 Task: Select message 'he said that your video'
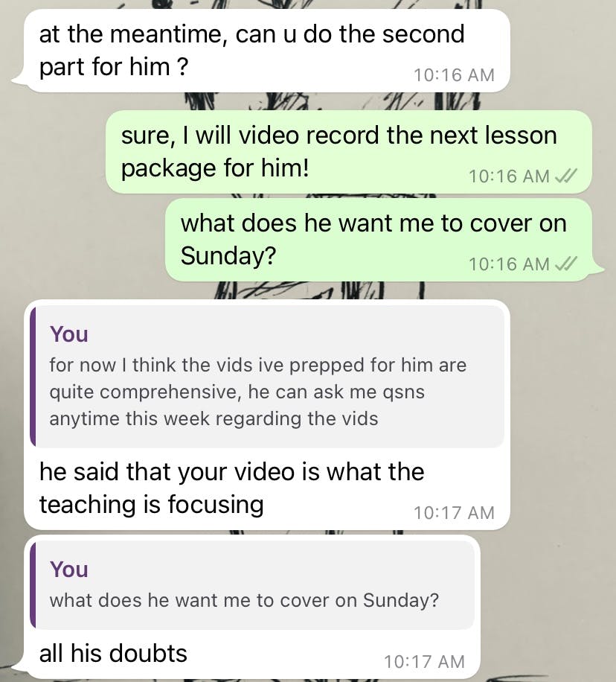pos(267,415)
